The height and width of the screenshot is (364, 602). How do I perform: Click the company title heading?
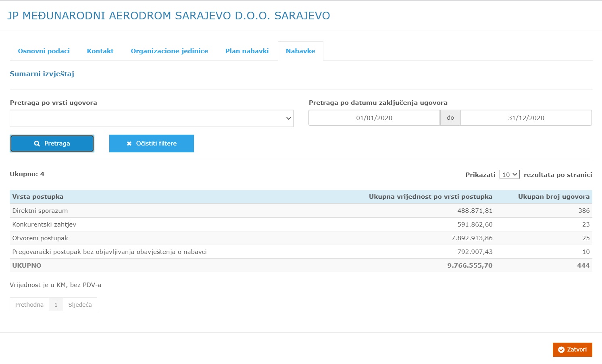click(169, 16)
